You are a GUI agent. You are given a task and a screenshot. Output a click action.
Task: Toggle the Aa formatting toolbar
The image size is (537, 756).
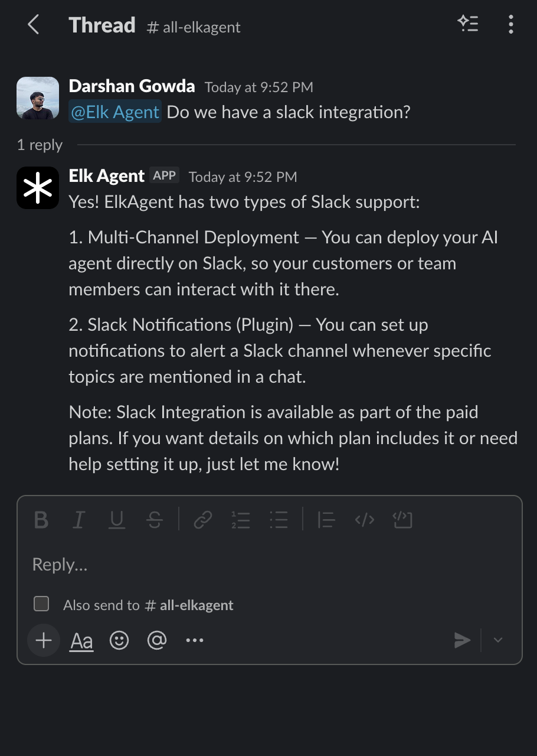81,641
